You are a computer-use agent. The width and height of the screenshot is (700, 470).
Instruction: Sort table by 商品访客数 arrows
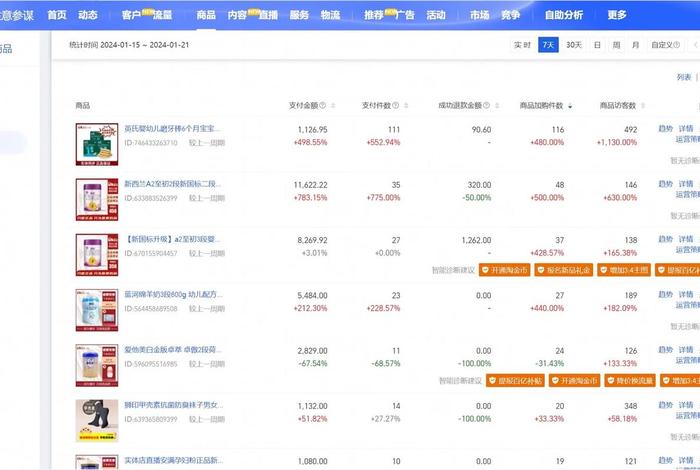tap(643, 106)
